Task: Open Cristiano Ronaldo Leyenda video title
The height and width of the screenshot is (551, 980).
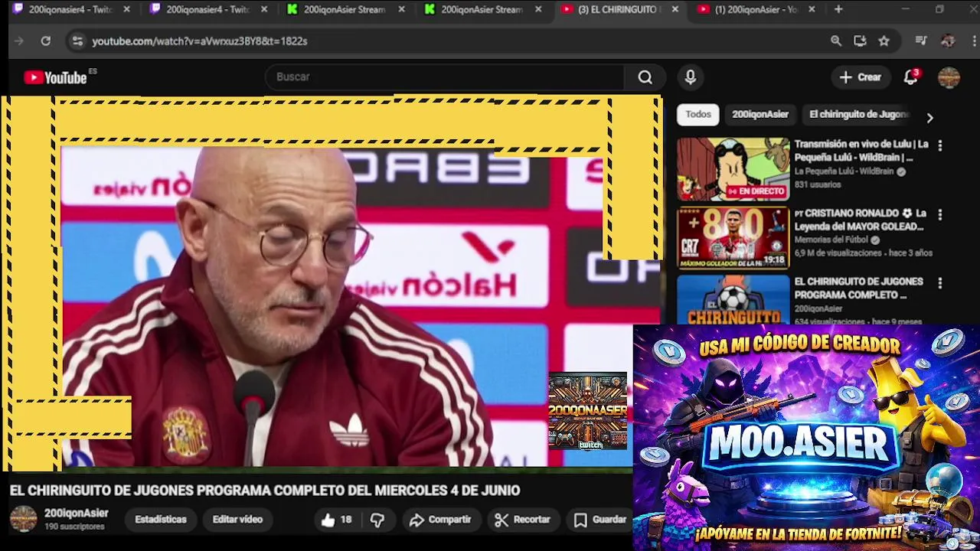Action: (x=861, y=220)
